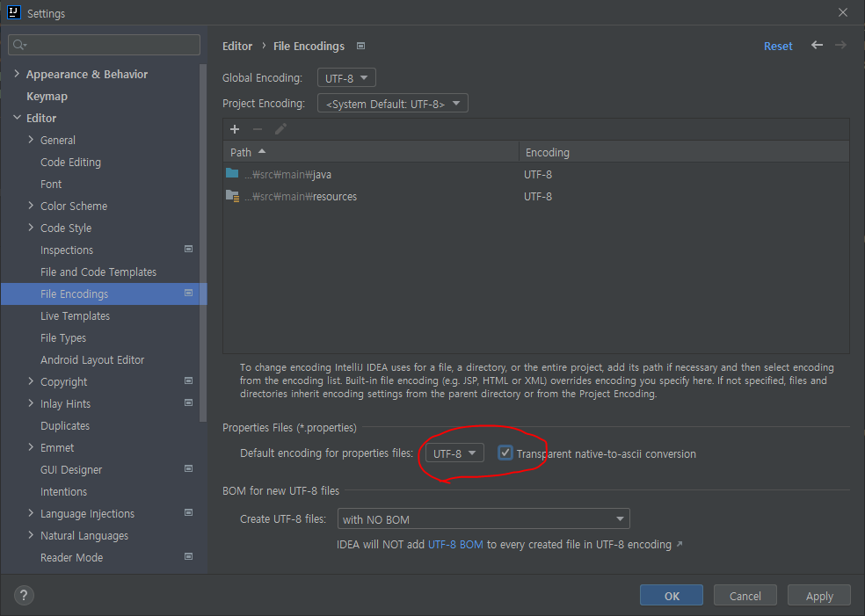Screen dimensions: 865x616
Task: Collapse the Editor tree section
Action: click(17, 118)
